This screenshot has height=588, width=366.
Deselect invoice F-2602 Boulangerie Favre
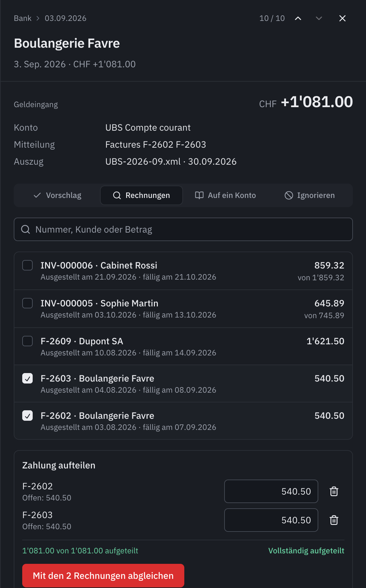click(27, 416)
